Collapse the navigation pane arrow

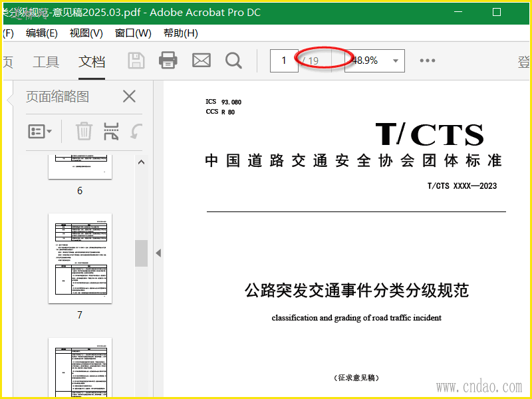tap(158, 253)
